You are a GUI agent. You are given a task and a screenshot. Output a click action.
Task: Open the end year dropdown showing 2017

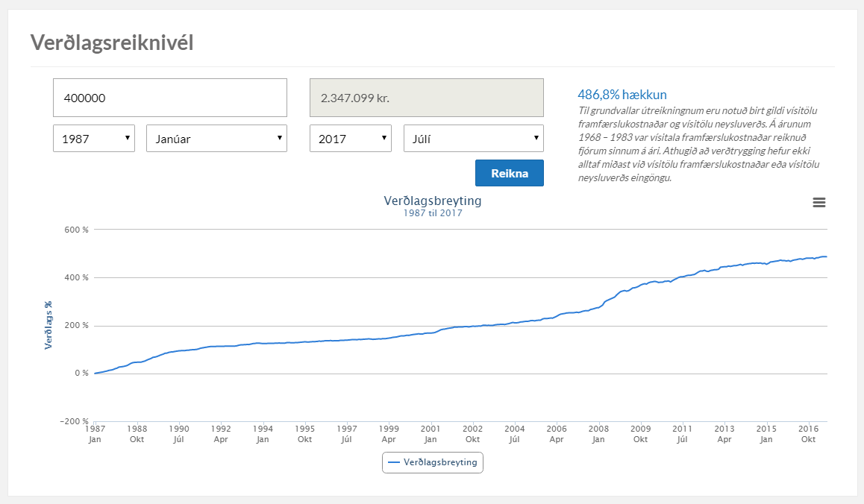click(350, 138)
